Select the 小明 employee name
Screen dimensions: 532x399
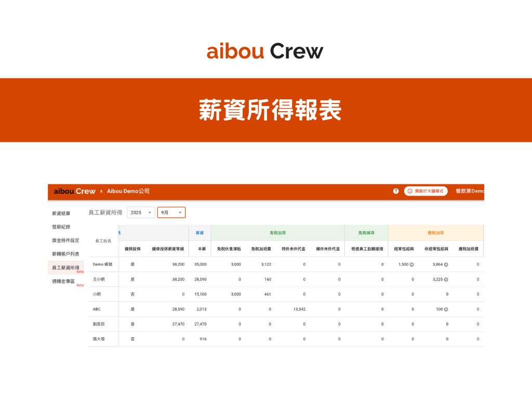point(97,294)
